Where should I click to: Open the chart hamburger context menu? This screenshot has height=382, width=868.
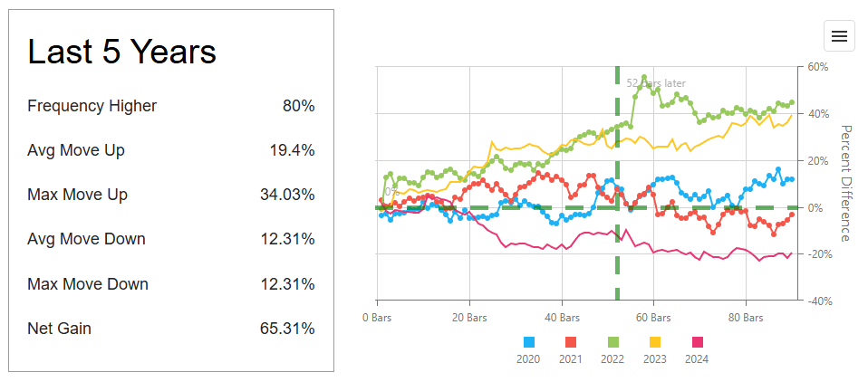[839, 35]
